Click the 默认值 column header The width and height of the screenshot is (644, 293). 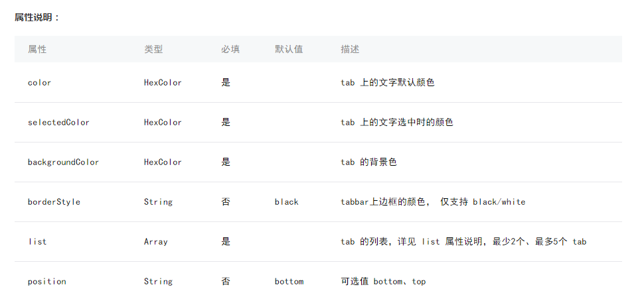289,49
